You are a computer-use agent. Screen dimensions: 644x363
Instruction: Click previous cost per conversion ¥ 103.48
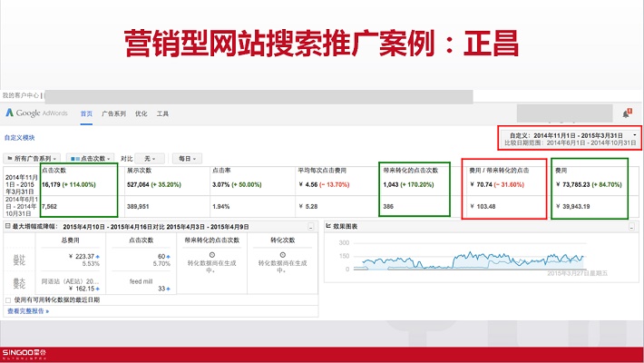(x=483, y=206)
